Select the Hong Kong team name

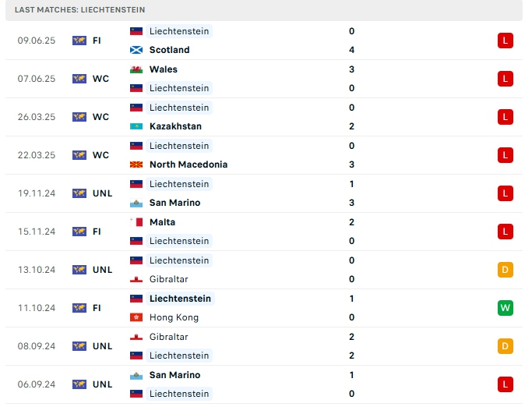pyautogui.click(x=174, y=317)
